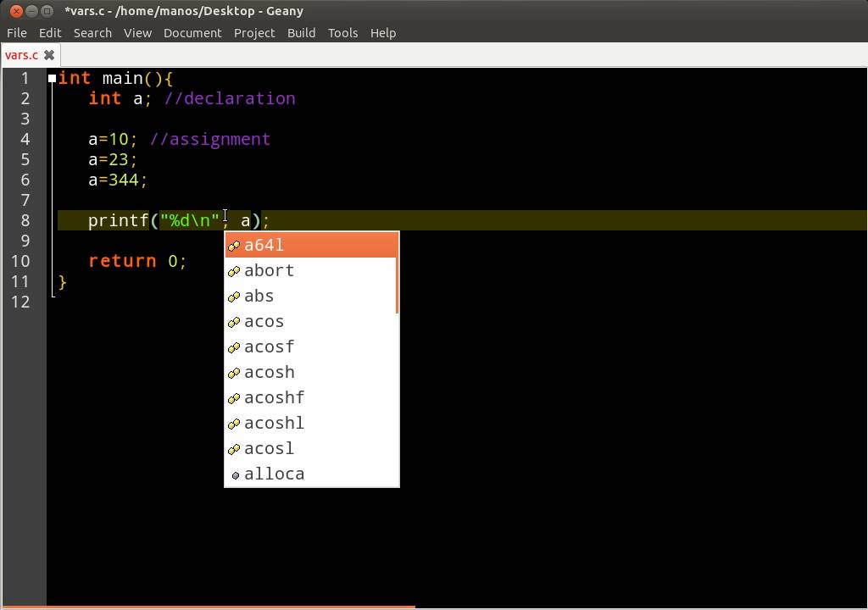This screenshot has height=610, width=868.
Task: Click line number 4 in margin
Action: point(25,139)
